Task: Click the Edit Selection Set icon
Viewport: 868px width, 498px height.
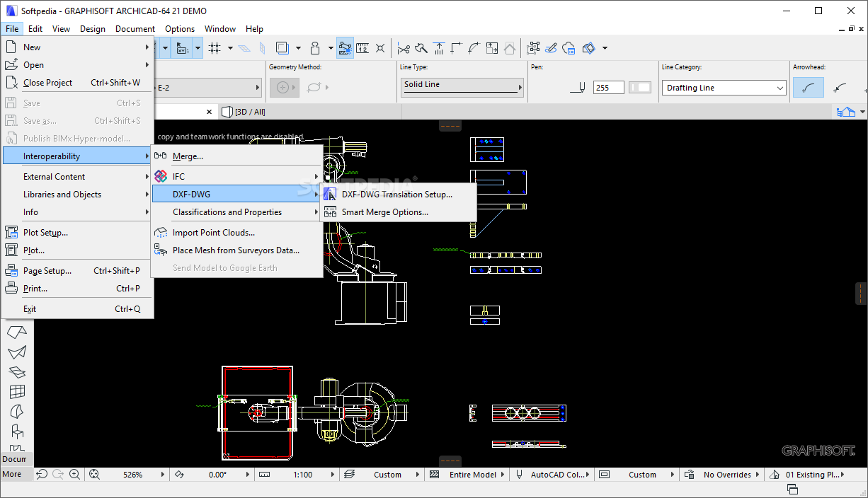Action: tap(533, 48)
